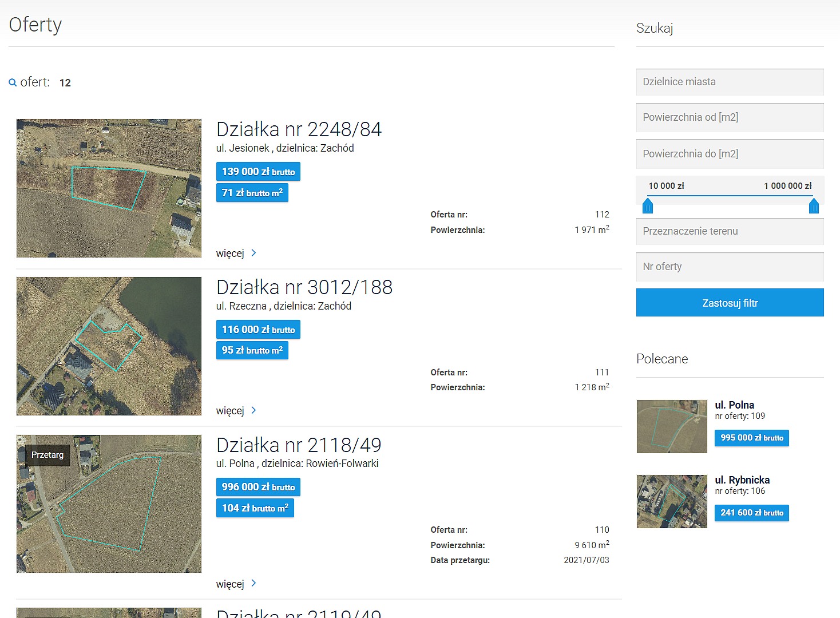Open the Działka nr 3012/188 listing title

[x=304, y=287]
